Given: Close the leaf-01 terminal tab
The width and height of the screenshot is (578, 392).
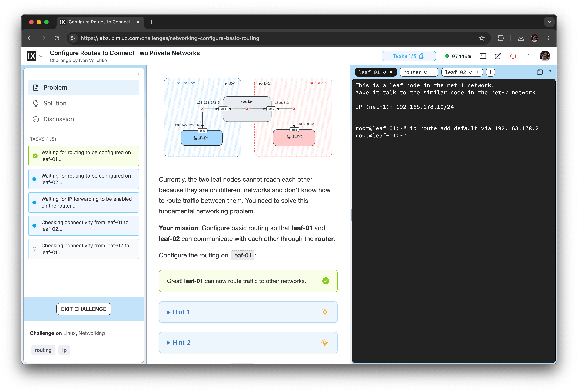Looking at the screenshot, I should (391, 72).
